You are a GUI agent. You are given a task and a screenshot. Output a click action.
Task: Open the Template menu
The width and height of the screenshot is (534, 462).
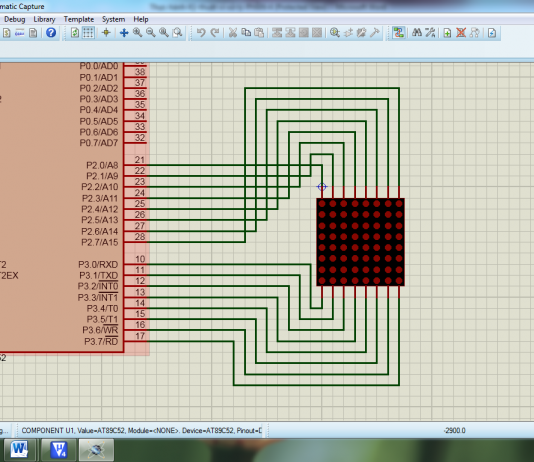pos(79,19)
